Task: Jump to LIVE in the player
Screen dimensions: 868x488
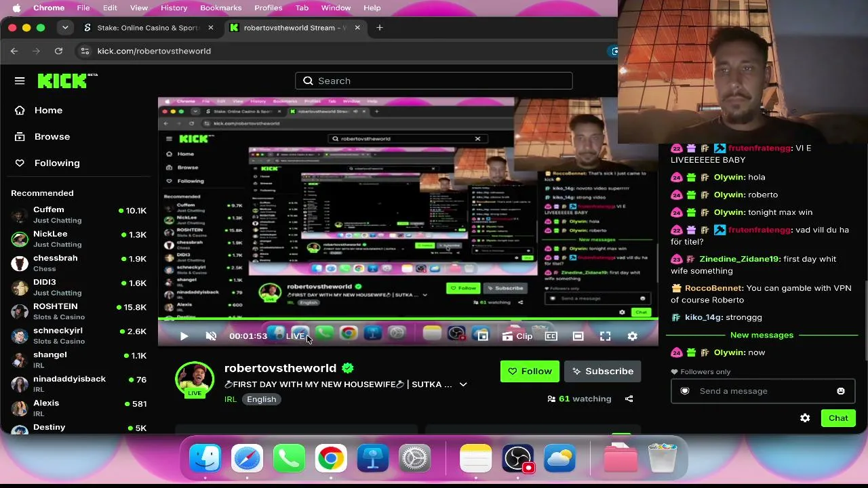Action: coord(295,336)
